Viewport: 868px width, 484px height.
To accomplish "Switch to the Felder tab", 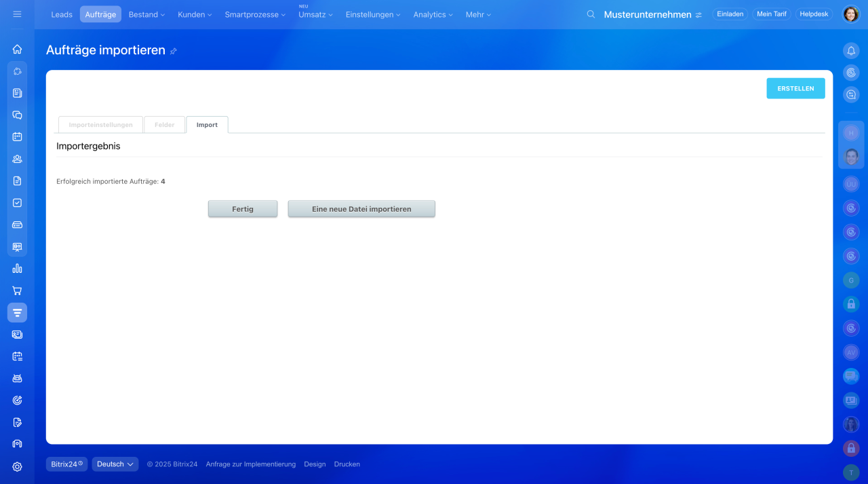I will click(165, 125).
